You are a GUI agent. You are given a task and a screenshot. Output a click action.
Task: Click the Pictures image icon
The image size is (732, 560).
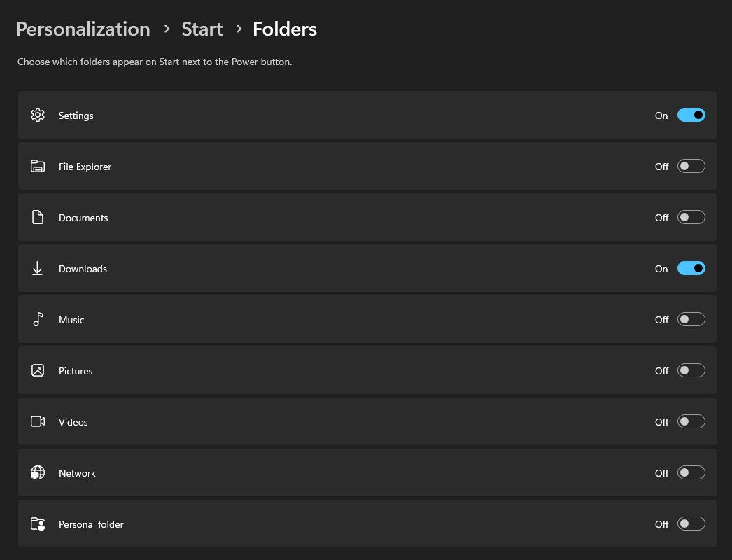38,370
